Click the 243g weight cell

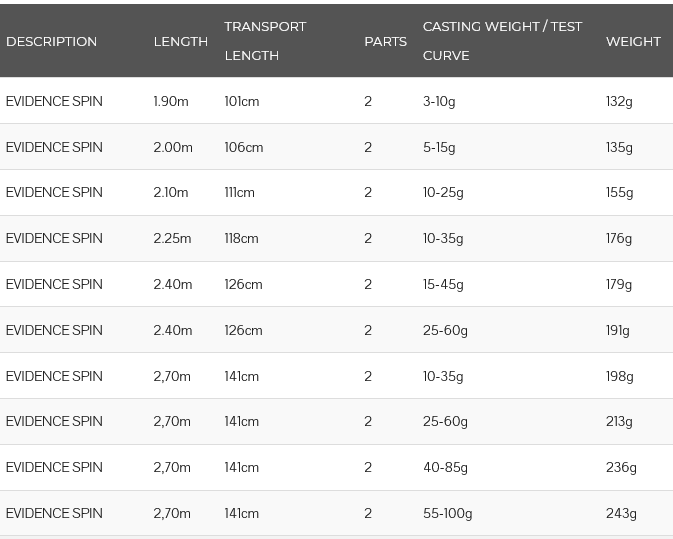621,513
